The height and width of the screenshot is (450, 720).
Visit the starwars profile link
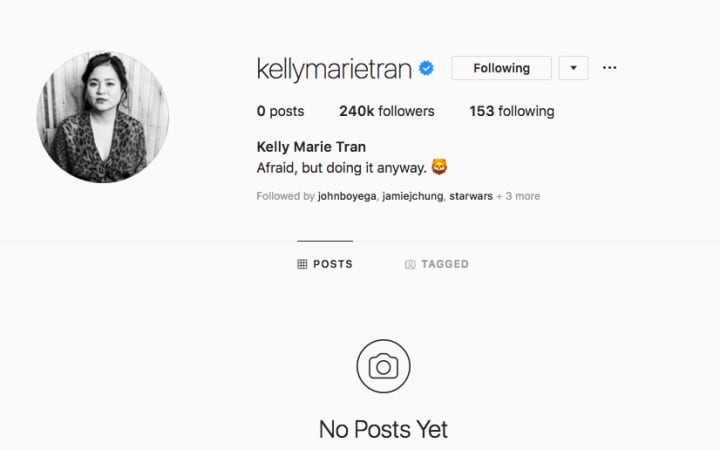pos(471,196)
